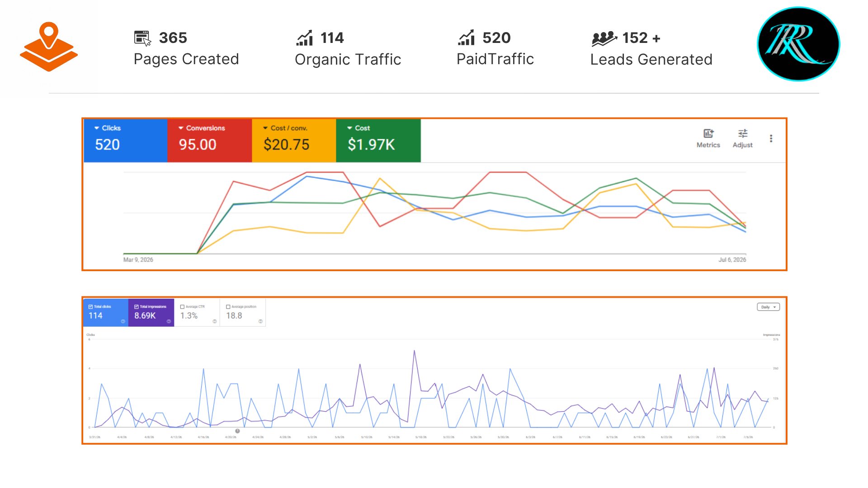This screenshot has width=868, height=488.
Task: Uncheck the Total clicks checkbox
Action: tap(90, 307)
